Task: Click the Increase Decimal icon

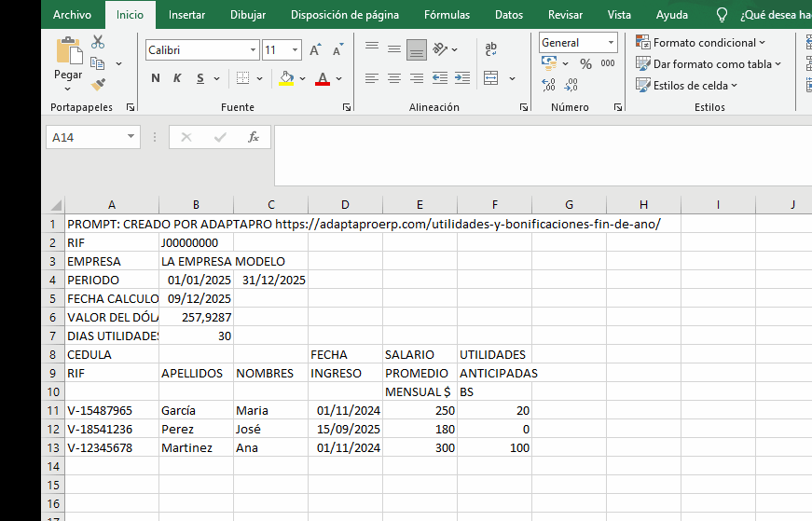Action: [x=549, y=85]
